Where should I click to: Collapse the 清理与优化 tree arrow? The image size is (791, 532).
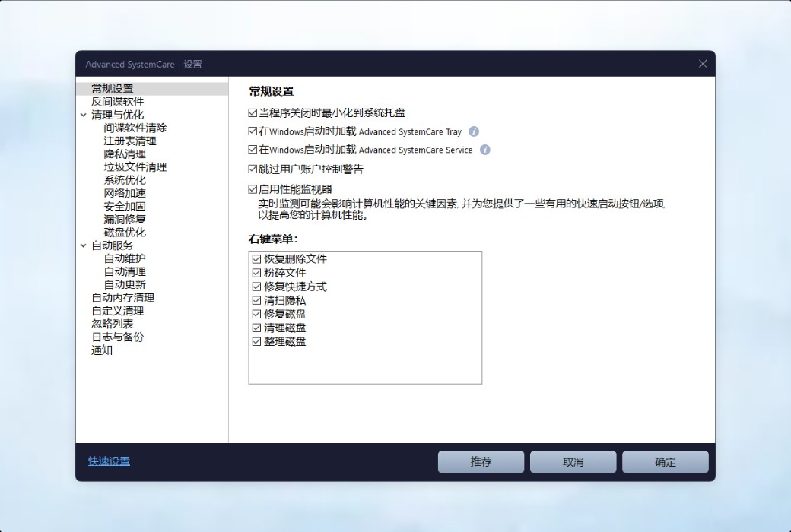coord(84,115)
